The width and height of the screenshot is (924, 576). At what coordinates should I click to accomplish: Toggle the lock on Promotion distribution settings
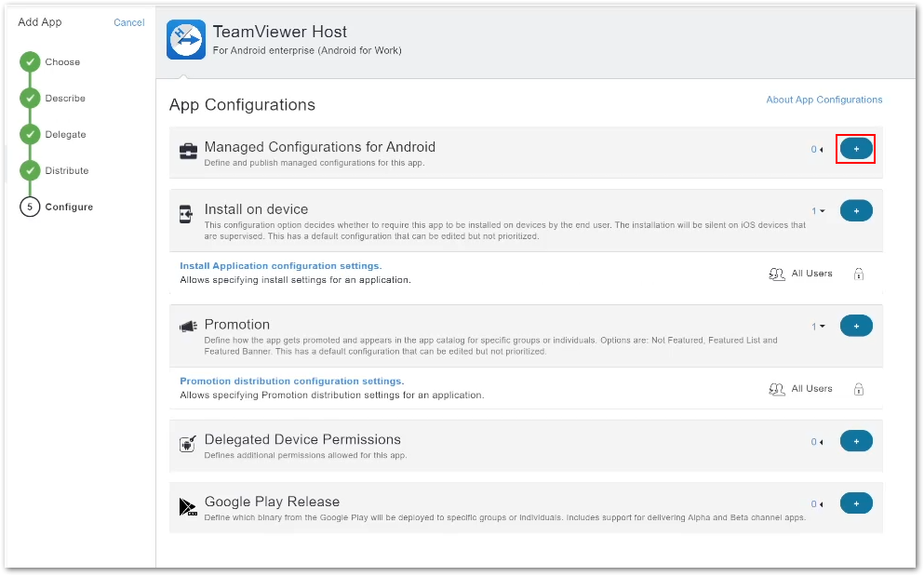click(x=858, y=389)
